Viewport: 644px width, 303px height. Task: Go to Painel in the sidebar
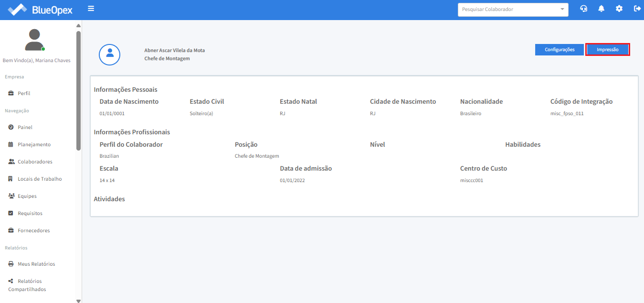click(x=25, y=127)
